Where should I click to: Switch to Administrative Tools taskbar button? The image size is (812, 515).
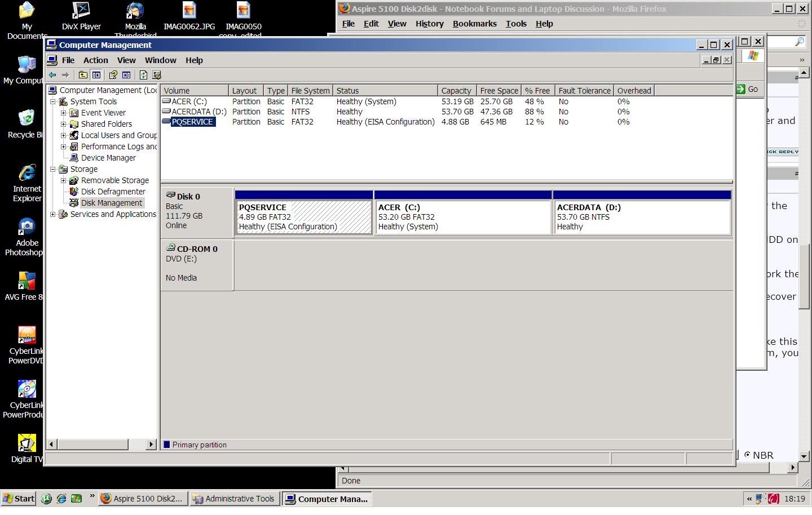click(235, 499)
